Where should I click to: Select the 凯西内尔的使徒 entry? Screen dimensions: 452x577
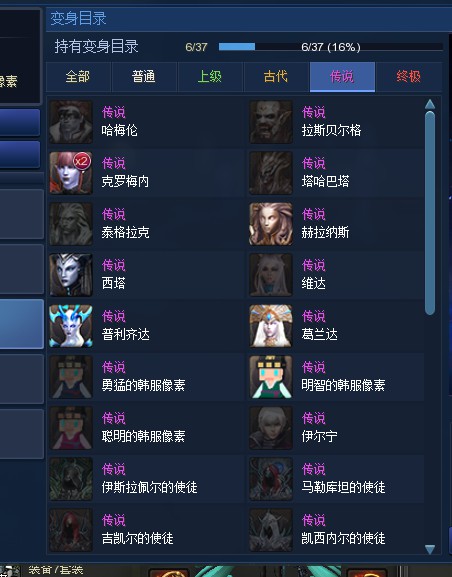(x=336, y=530)
